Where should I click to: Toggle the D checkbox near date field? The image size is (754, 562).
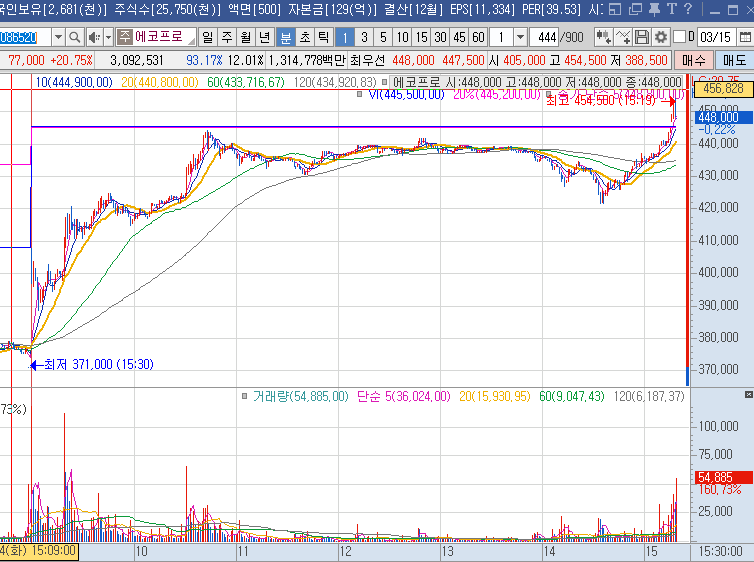point(679,37)
